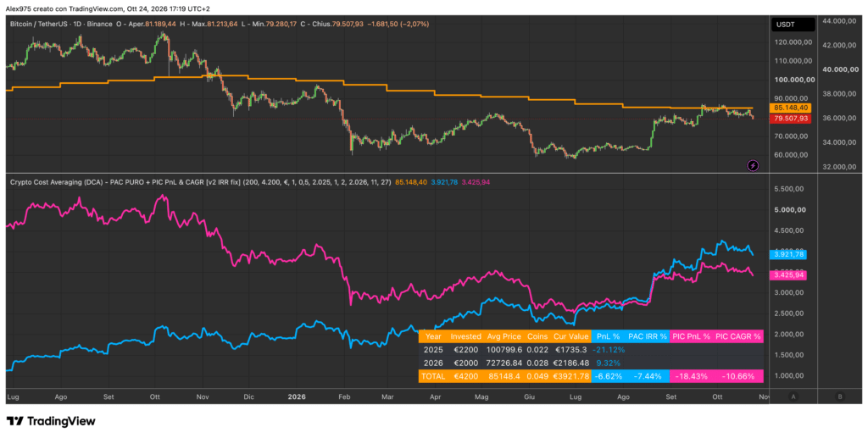Click the €2186.48 current value cell

click(x=570, y=363)
